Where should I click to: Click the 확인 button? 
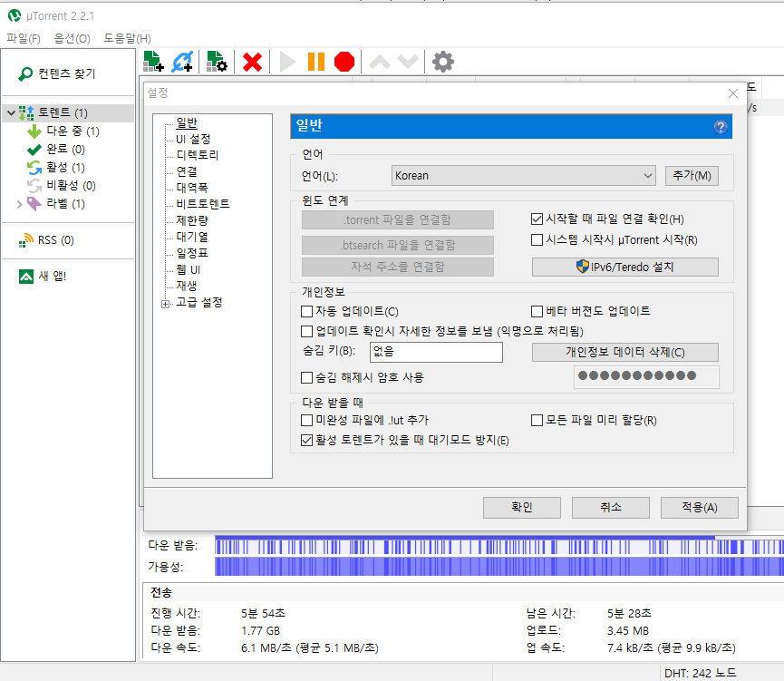(521, 508)
